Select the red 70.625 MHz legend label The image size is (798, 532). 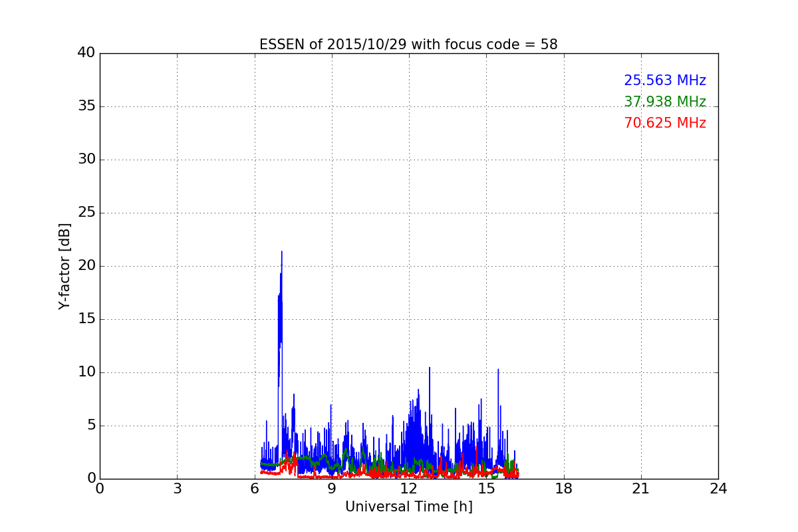tap(665, 123)
